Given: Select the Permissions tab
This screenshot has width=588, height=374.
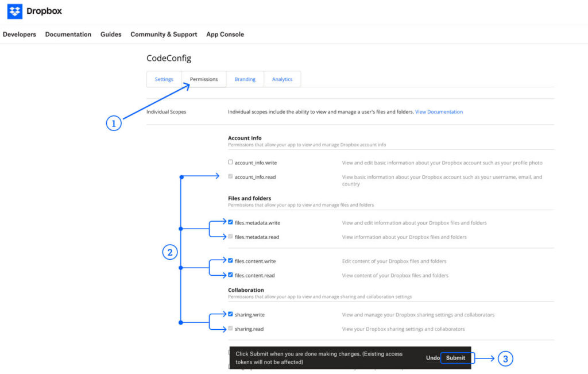Looking at the screenshot, I should 204,79.
